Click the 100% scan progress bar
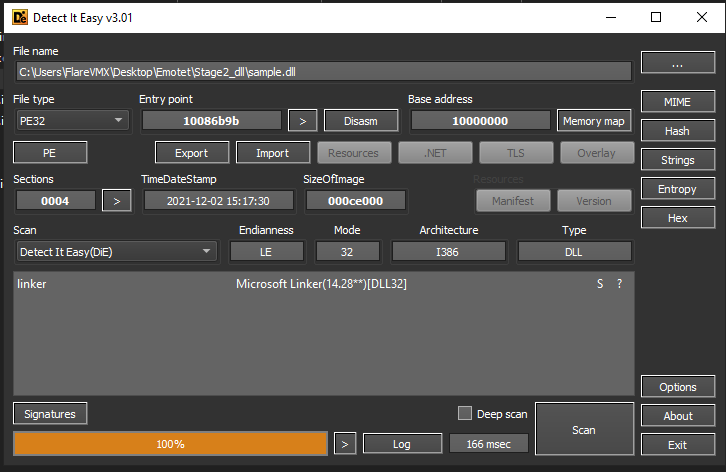726x472 pixels. click(170, 444)
